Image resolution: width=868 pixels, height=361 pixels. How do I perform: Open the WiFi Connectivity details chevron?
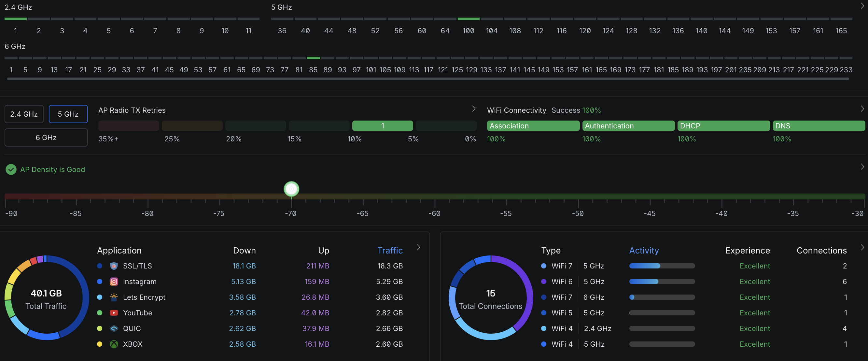[862, 108]
